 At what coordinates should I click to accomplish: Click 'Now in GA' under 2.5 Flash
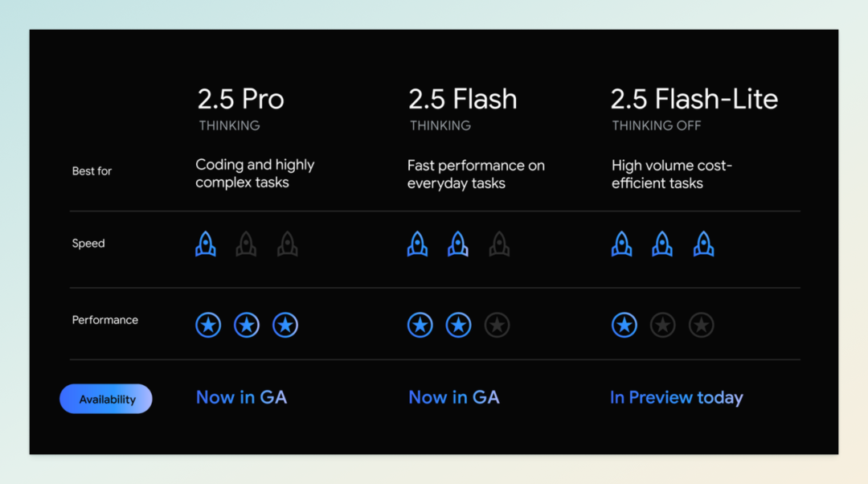click(454, 397)
